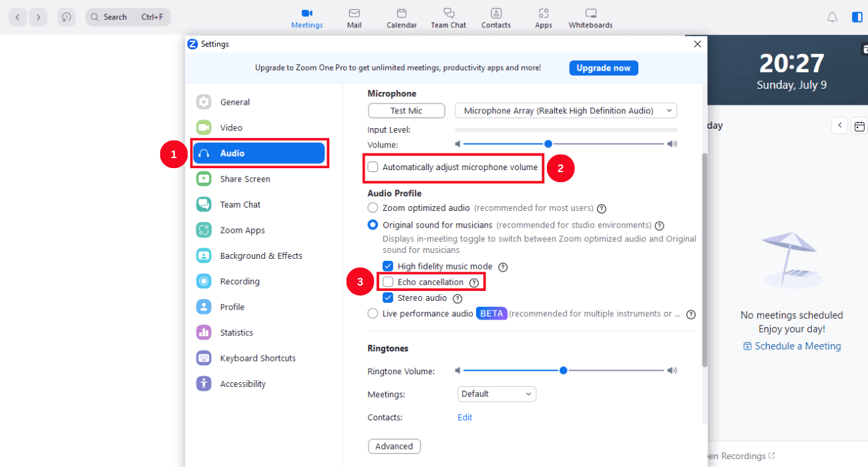Screen dimensions: 868x467
Task: Open Profile settings
Action: (x=258, y=307)
